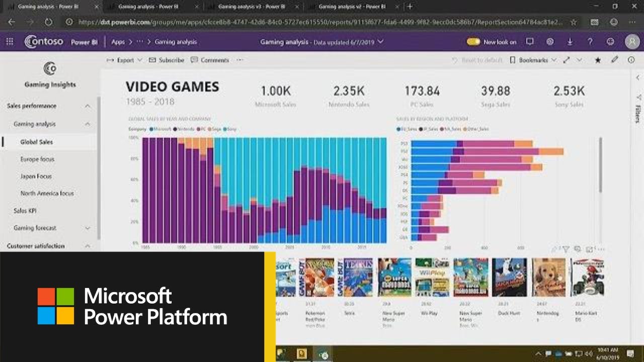644x362 pixels.
Task: Open the view options dropdown chevron
Action: click(580, 60)
